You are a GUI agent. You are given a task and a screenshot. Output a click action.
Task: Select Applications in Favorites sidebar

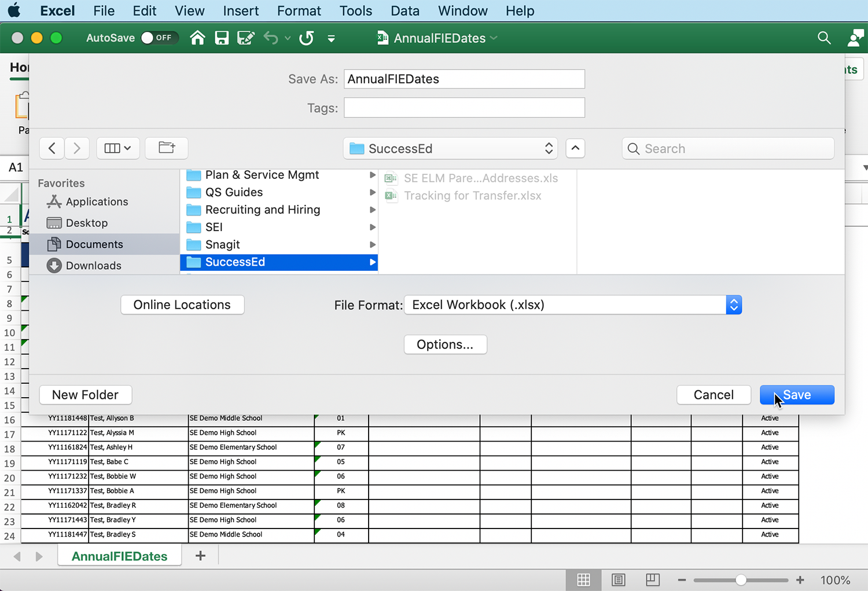[97, 201]
